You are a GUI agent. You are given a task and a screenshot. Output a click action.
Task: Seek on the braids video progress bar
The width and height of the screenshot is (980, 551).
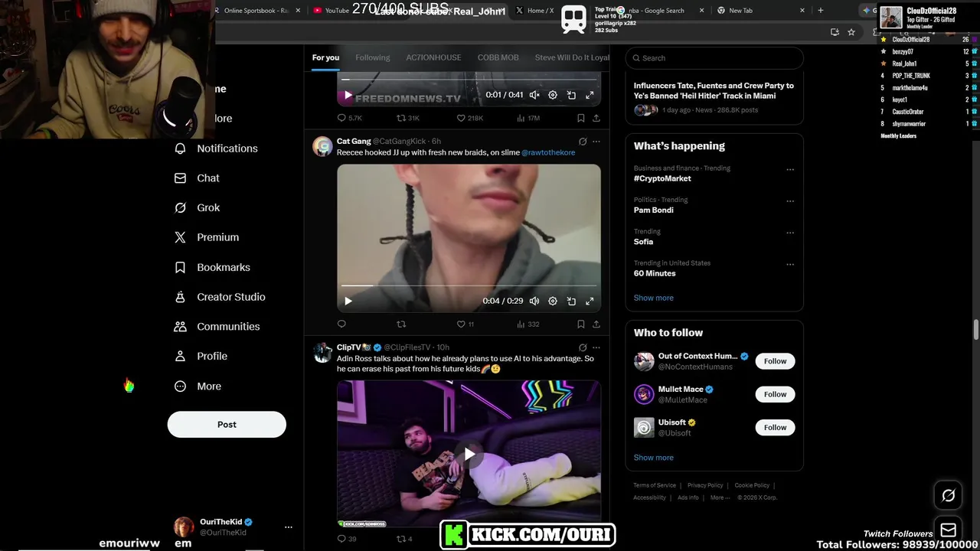click(x=469, y=286)
